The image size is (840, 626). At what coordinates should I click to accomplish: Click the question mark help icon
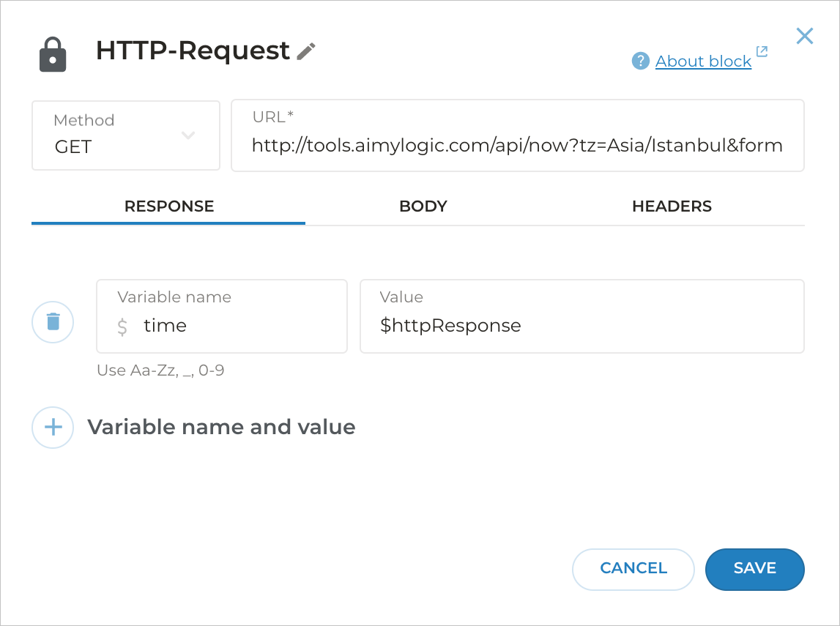pos(640,61)
